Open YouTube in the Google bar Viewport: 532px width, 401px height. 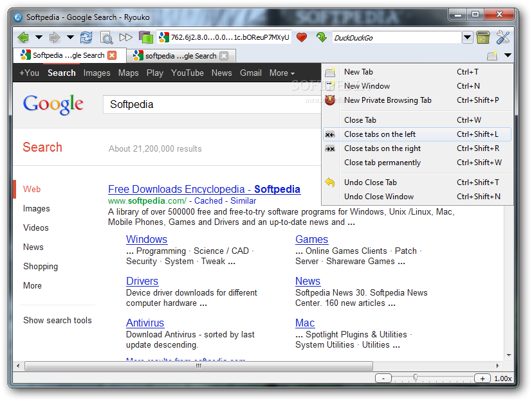(x=187, y=73)
